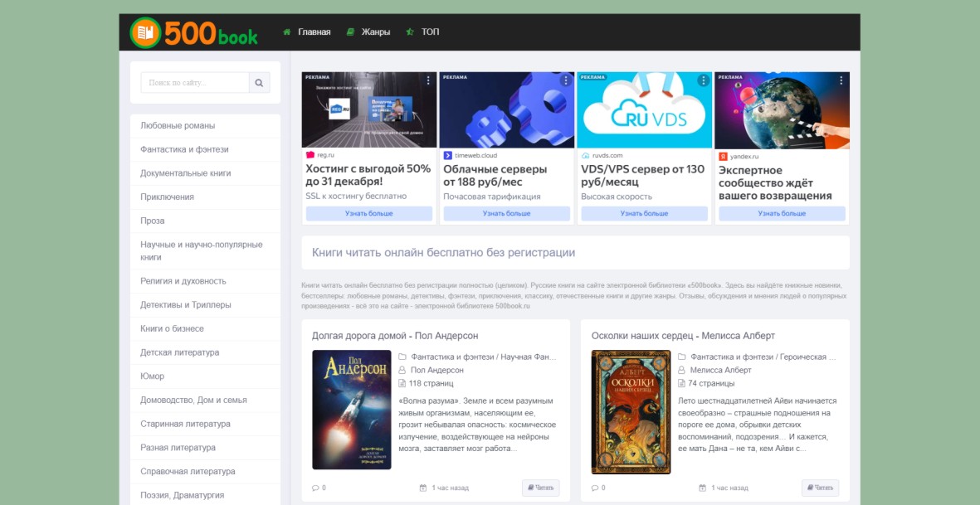This screenshot has height=505, width=980.
Task: Open the timeweb.cloud ad three-dot menu
Action: (x=566, y=80)
